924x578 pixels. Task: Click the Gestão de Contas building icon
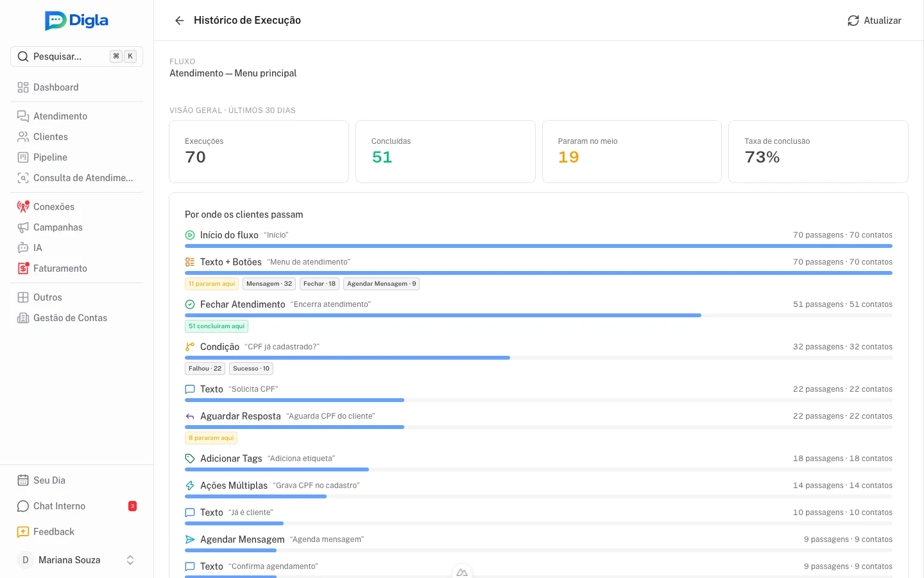23,318
